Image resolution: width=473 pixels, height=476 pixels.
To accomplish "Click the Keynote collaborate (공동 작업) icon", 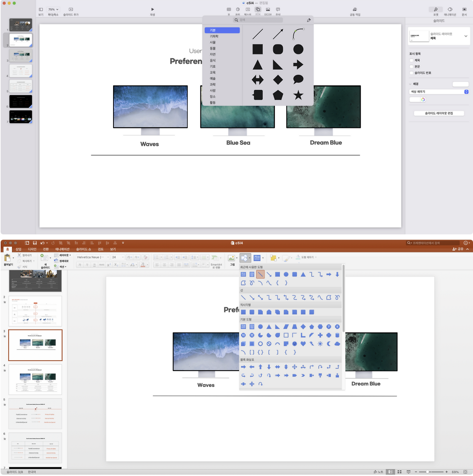I will coord(355,10).
